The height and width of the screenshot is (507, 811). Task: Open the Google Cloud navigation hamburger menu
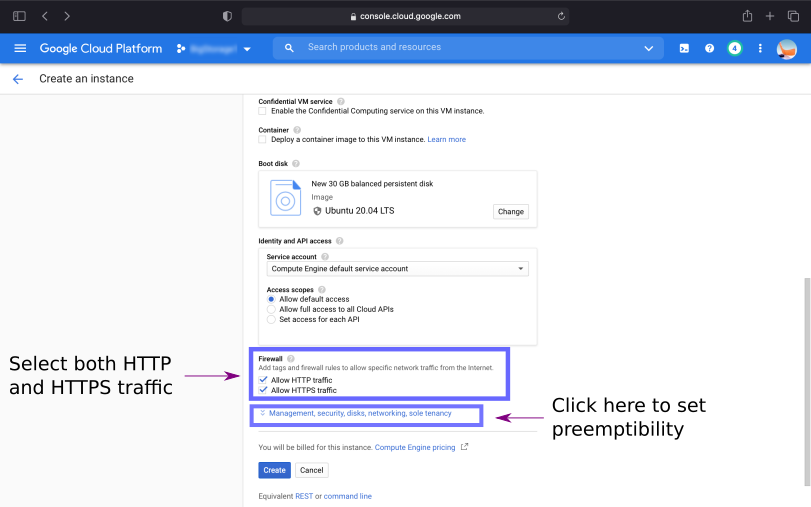pos(20,48)
